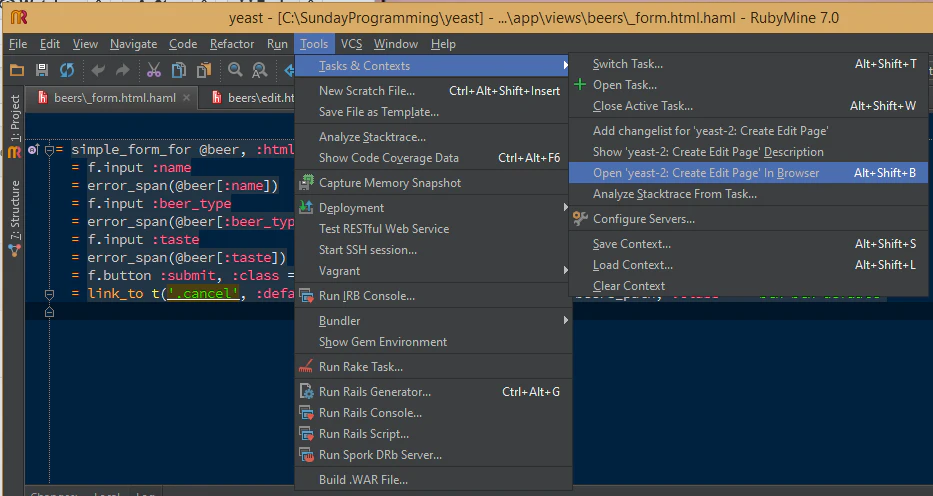Screen dimensions: 933x496
Task: Expand the Tasks & Contexts submenu arrow
Action: [x=565, y=65]
